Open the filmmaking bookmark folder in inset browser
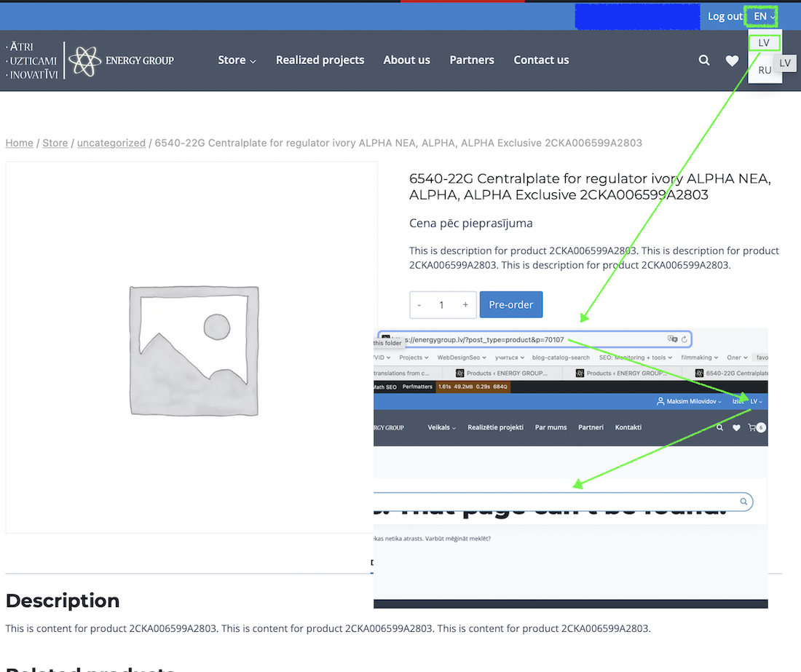Viewport: 801px width, 672px height. pos(699,357)
